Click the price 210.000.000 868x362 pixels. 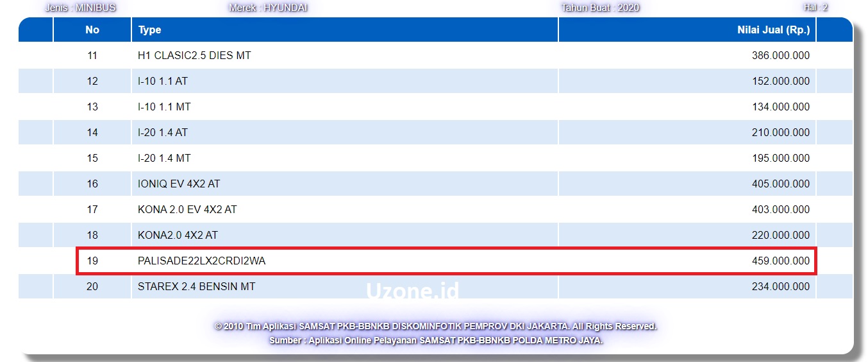point(780,133)
